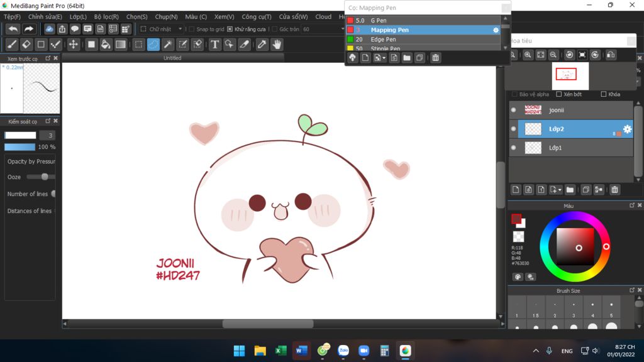
Task: Select the Brush tool
Action: 12,45
